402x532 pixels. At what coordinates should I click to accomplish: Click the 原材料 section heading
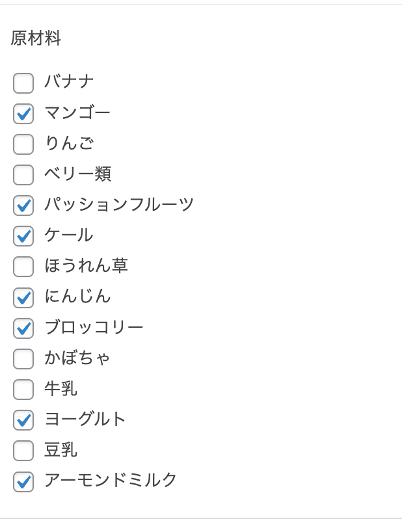36,38
